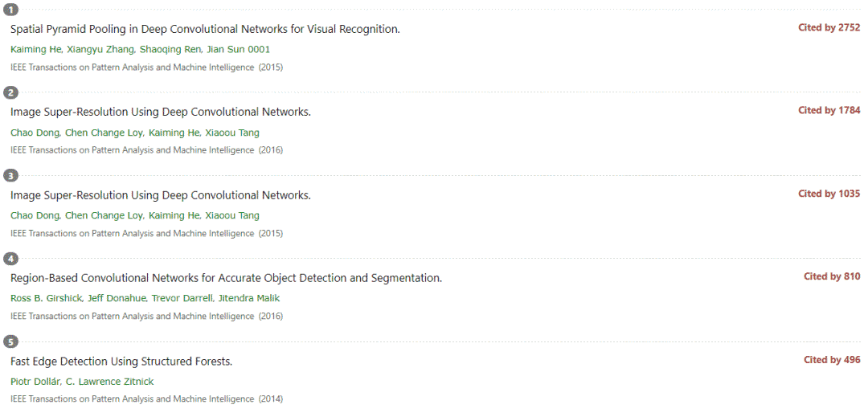Click the number 1 rank badge
Image resolution: width=868 pixels, height=417 pixels.
coord(11,10)
